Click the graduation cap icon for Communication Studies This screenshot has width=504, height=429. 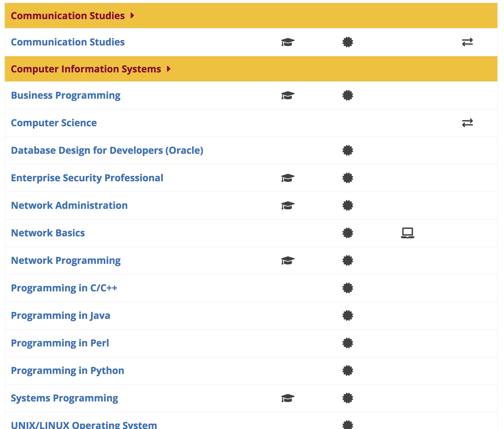pos(288,42)
